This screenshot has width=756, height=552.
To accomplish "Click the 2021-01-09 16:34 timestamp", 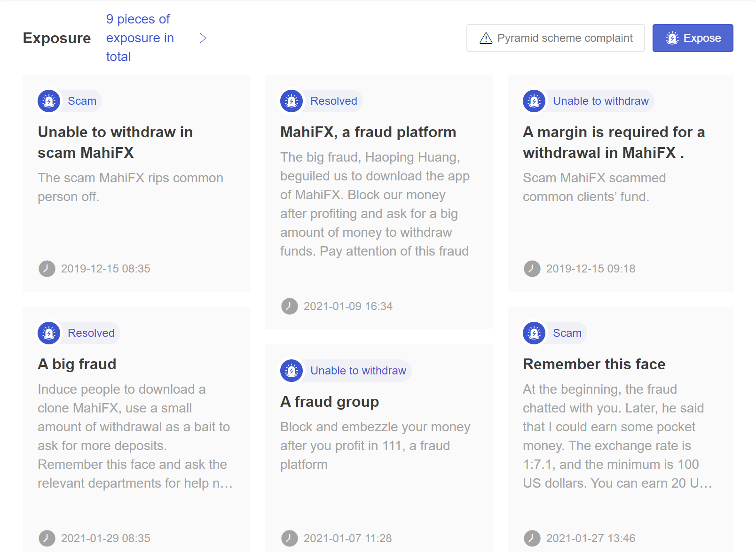I will pos(348,306).
